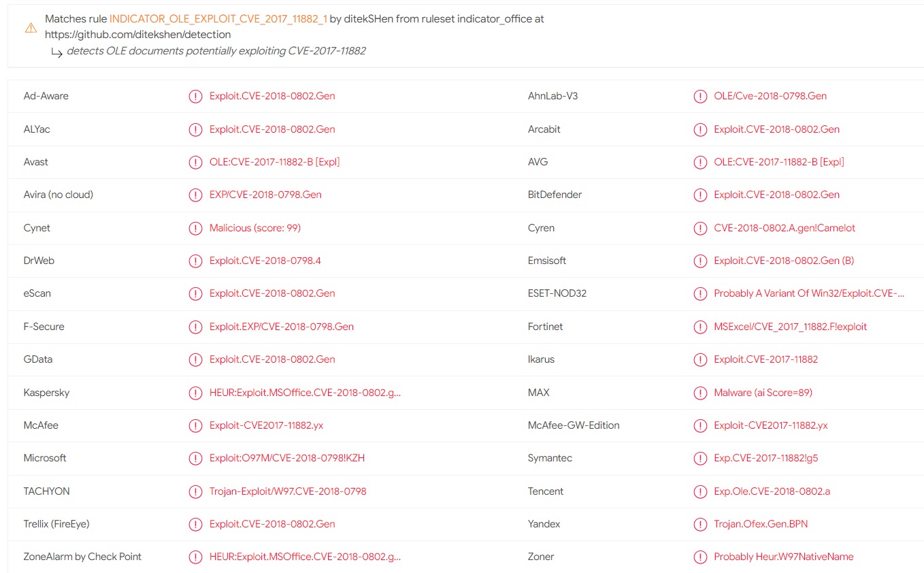Click the alert icon beside Ikarus result
924x573 pixels.
(x=700, y=360)
